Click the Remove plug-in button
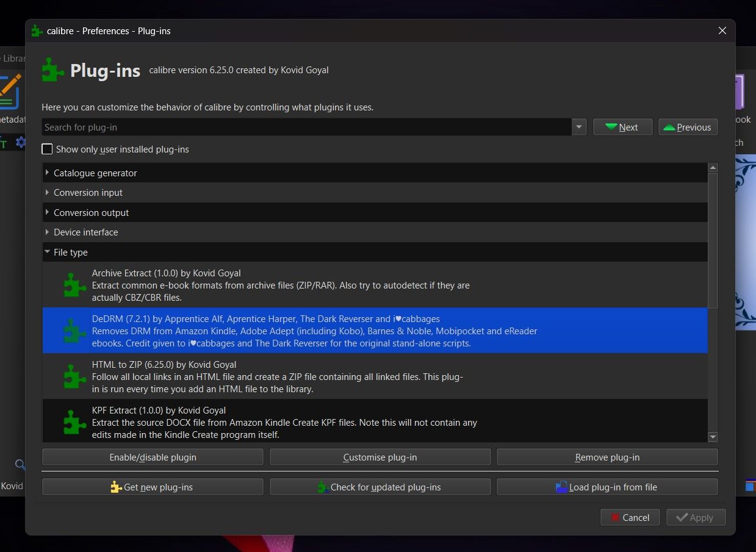Viewport: 756px width, 552px height. pyautogui.click(x=607, y=457)
